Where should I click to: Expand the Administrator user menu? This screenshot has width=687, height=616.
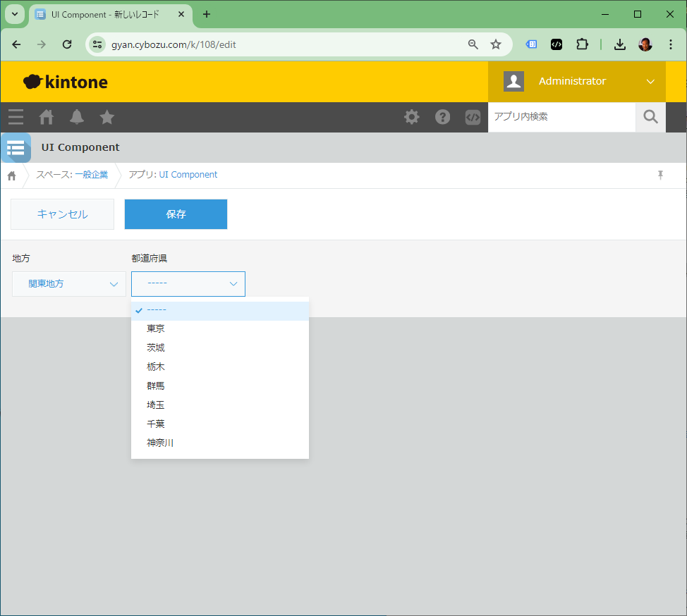650,82
